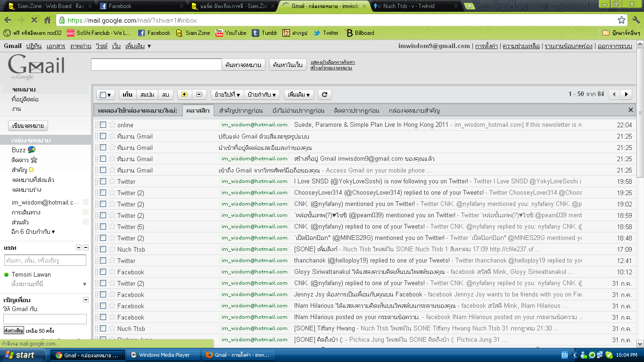
Task: Click the "เขียนจดหมาย" compose button
Action: pyautogui.click(x=28, y=126)
